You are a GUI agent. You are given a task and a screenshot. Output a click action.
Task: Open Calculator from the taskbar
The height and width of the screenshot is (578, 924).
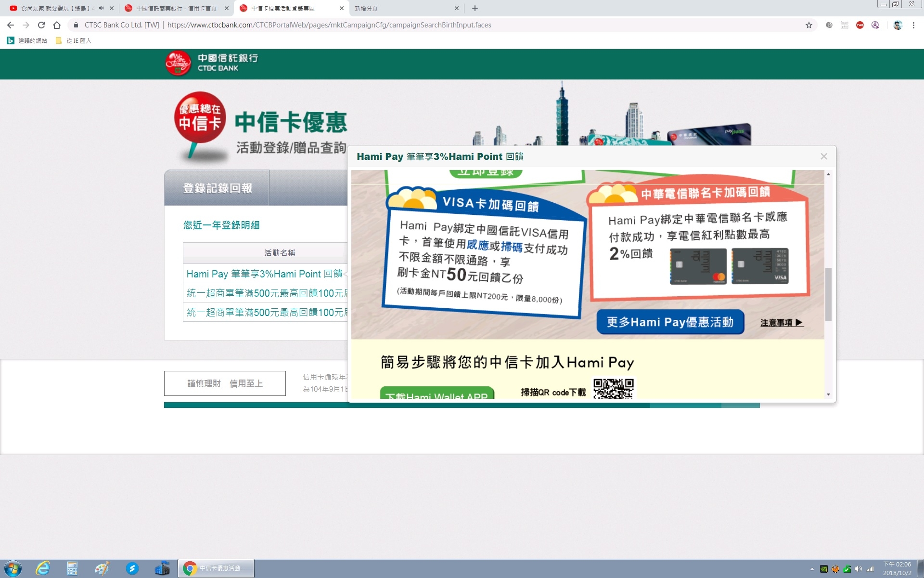coord(72,568)
